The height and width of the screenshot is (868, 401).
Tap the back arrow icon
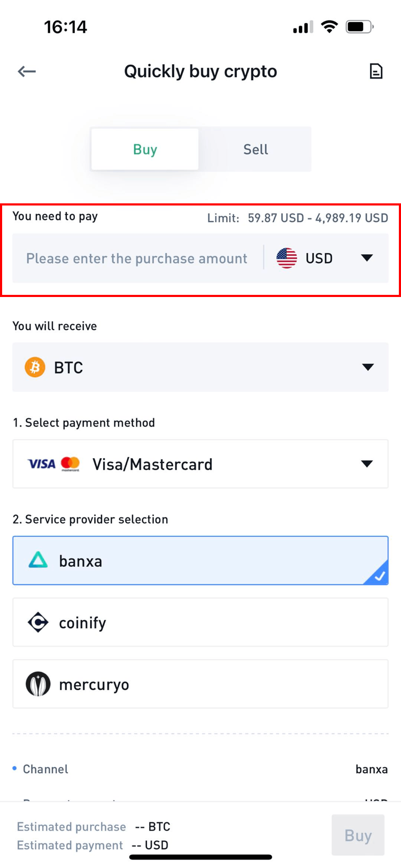point(27,71)
